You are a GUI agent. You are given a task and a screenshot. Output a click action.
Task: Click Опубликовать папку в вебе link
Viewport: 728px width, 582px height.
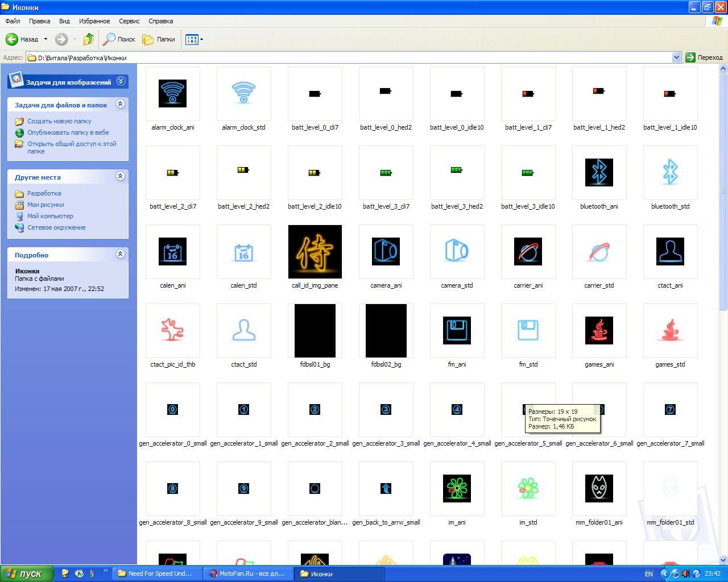68,132
